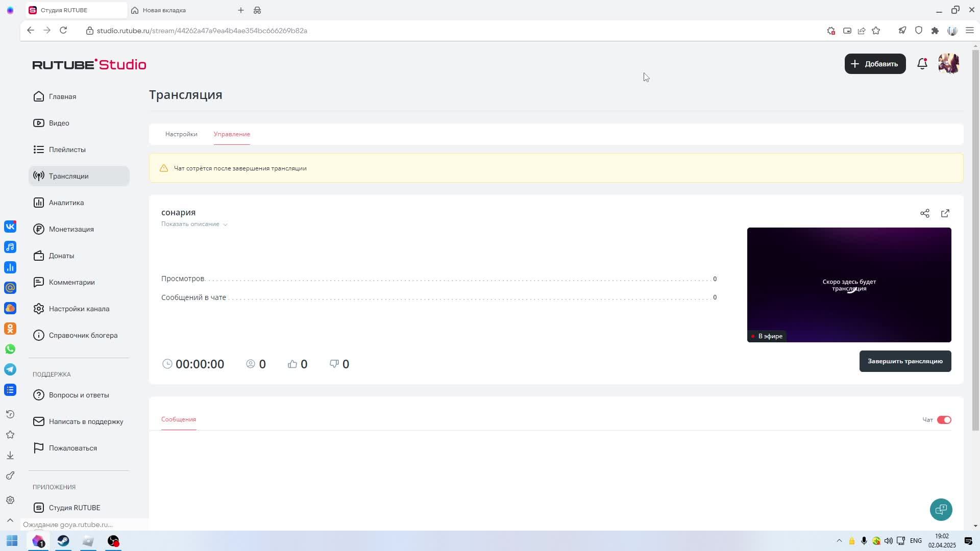Open Монетизация in the sidebar
Image resolution: width=980 pixels, height=551 pixels.
pyautogui.click(x=71, y=229)
